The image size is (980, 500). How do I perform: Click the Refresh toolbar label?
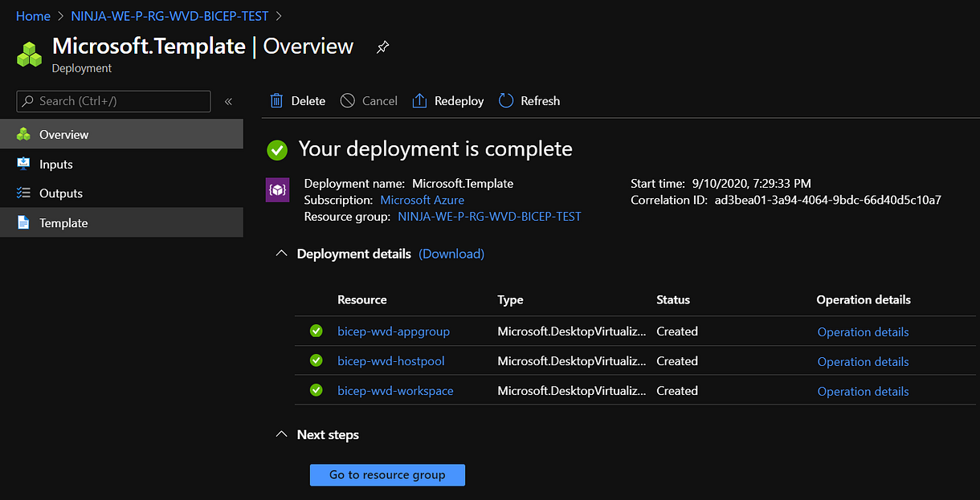coord(541,101)
